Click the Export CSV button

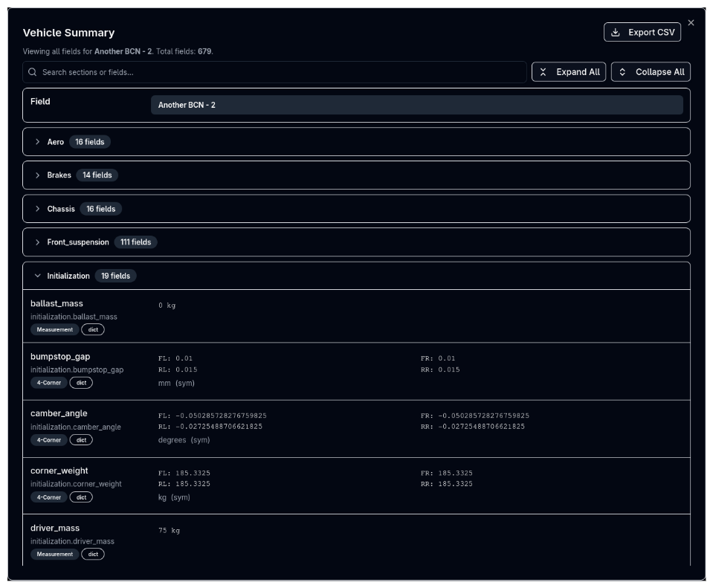642,32
